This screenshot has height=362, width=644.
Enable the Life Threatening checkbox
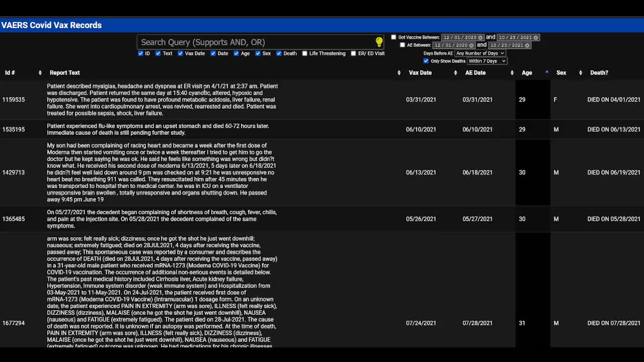304,53
